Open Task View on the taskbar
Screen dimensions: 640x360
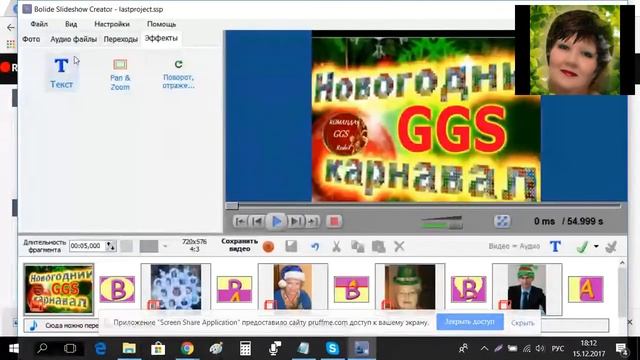click(x=70, y=349)
